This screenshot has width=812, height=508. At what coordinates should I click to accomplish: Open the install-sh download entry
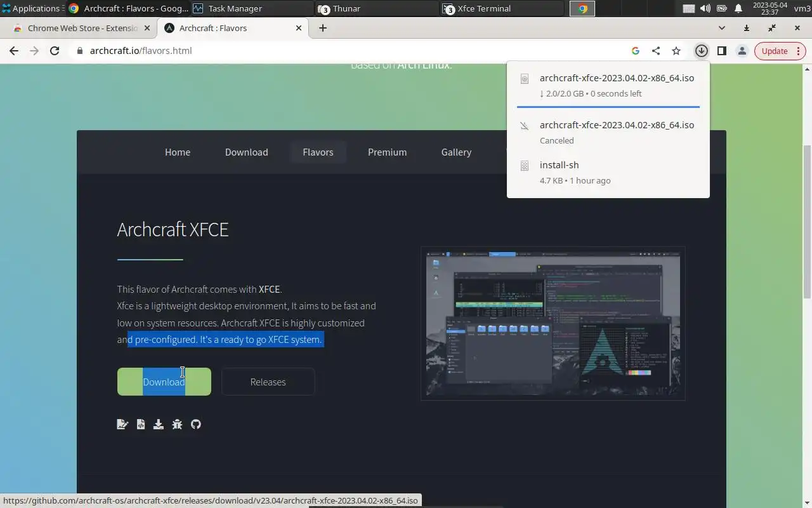pyautogui.click(x=608, y=172)
